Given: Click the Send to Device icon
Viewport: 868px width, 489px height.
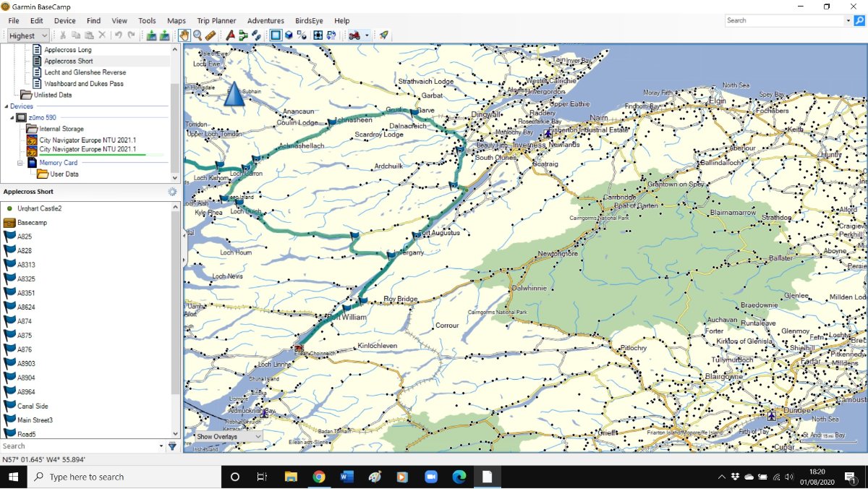Looking at the screenshot, I should (151, 35).
